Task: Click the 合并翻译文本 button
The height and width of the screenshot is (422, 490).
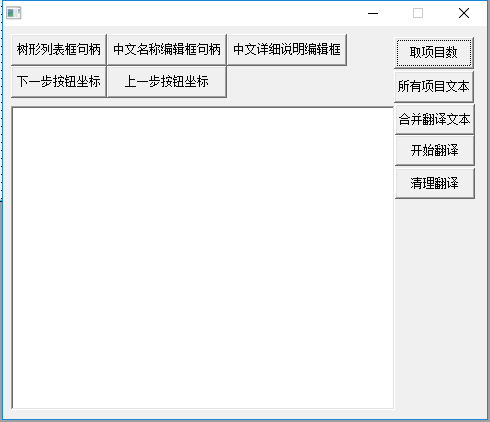Action: [435, 119]
